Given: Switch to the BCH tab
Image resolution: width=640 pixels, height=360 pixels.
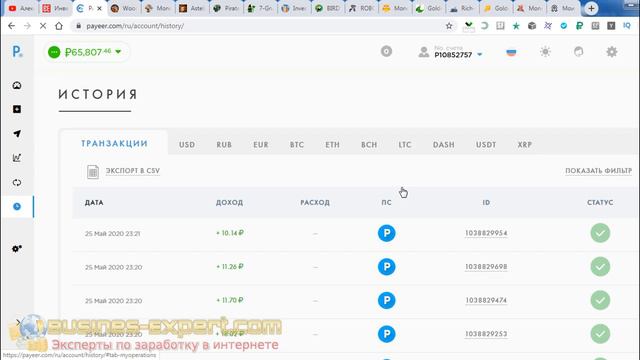Looking at the screenshot, I should 369,144.
